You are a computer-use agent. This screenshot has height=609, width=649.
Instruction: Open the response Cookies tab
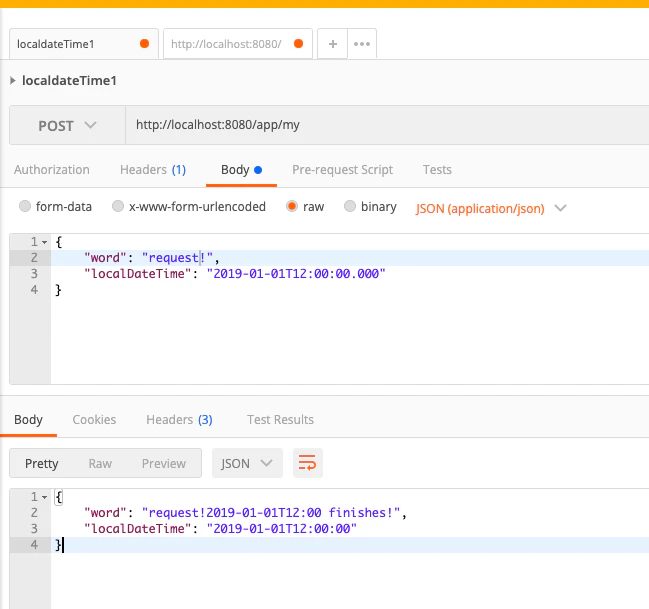[94, 420]
